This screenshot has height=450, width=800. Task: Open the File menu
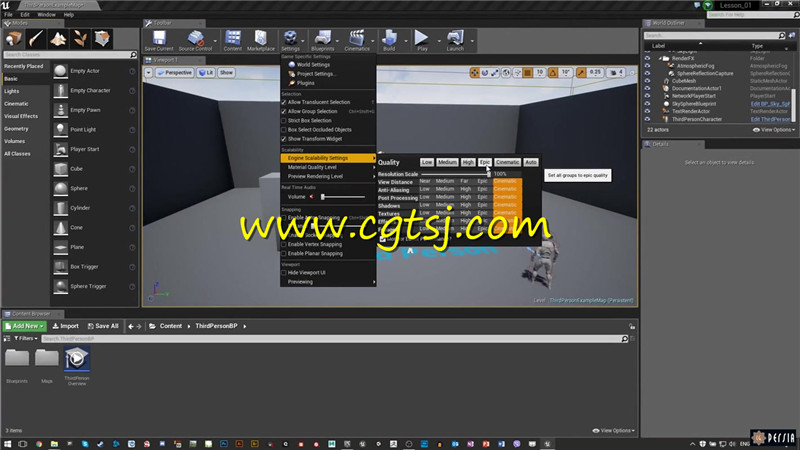pyautogui.click(x=8, y=15)
